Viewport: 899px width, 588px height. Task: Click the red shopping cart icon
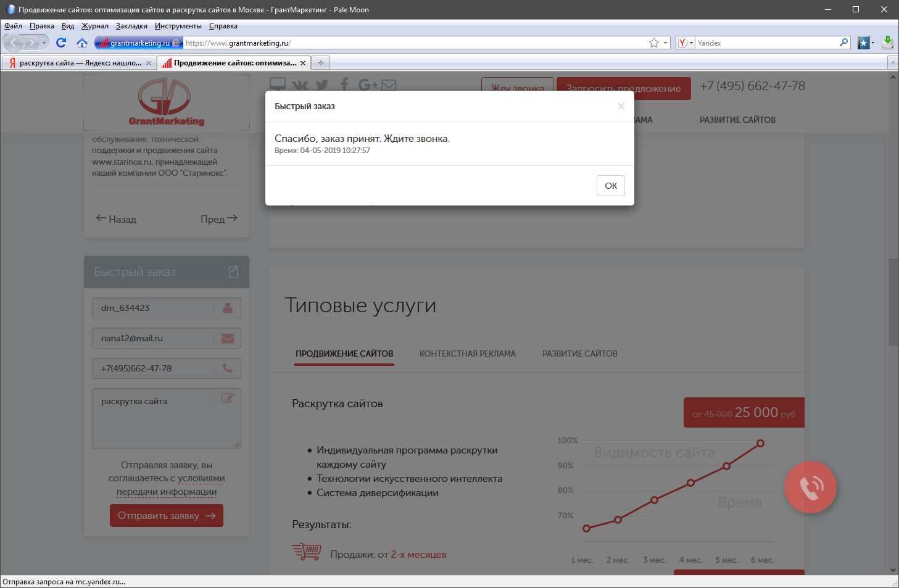pos(307,551)
